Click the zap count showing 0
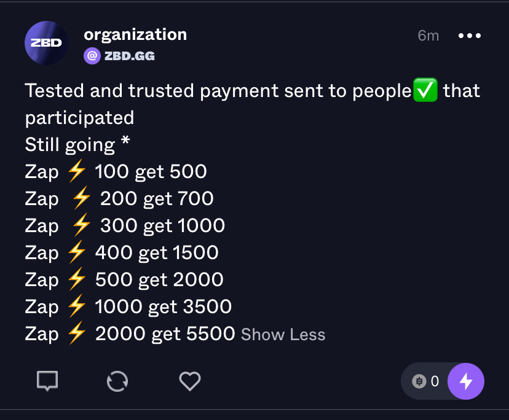509x420 pixels. (x=435, y=381)
